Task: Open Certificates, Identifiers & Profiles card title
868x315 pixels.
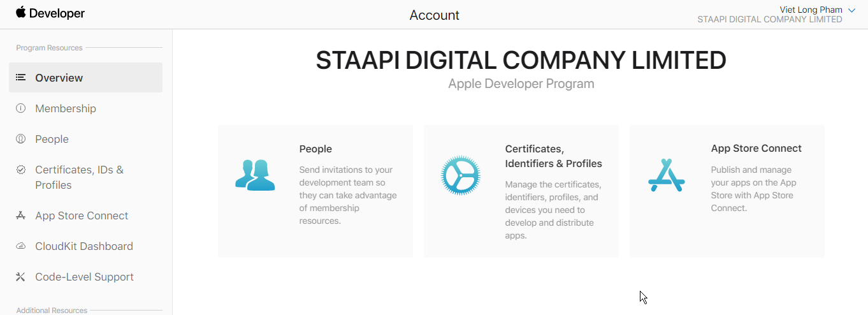Action: [x=553, y=156]
